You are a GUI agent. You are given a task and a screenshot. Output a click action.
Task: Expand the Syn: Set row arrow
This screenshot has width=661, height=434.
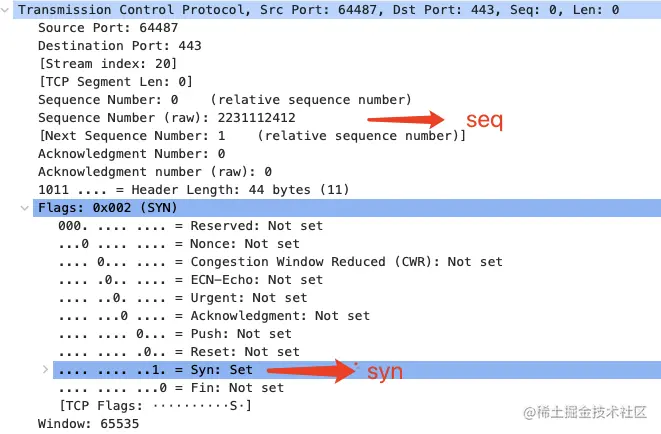(x=45, y=370)
